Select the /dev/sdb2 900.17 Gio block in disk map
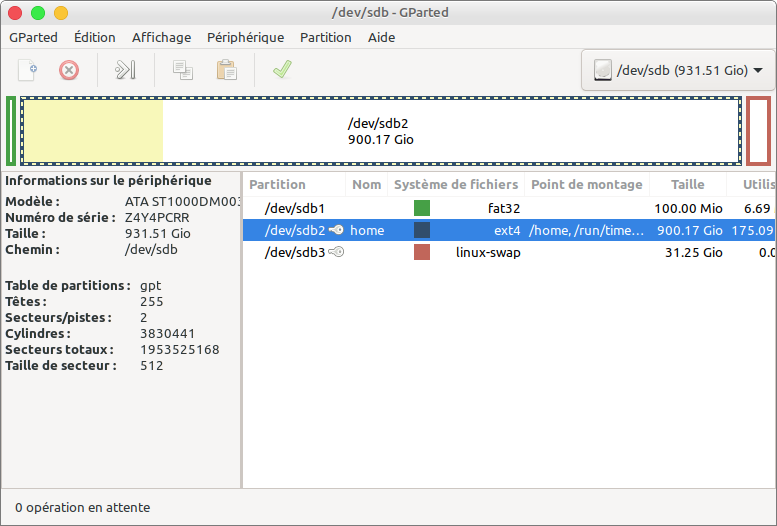 click(381, 131)
